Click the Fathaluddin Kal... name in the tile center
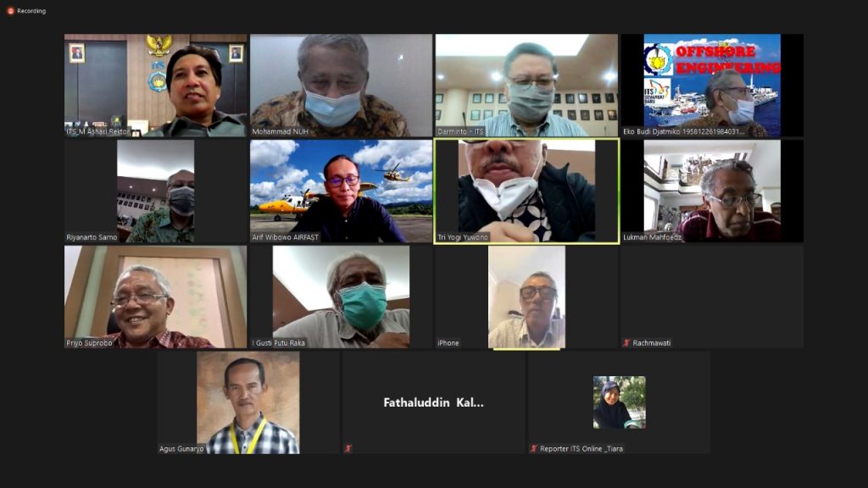This screenshot has height=488, width=868. 433,403
